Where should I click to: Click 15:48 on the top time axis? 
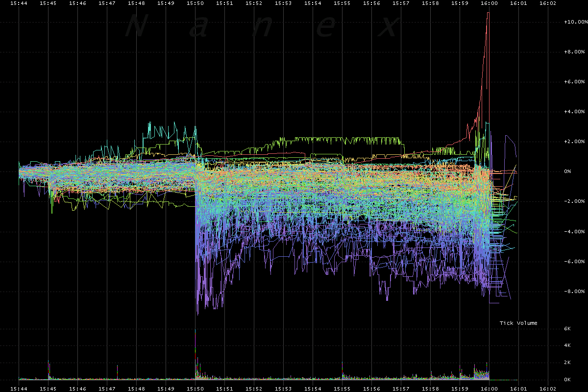coord(136,3)
